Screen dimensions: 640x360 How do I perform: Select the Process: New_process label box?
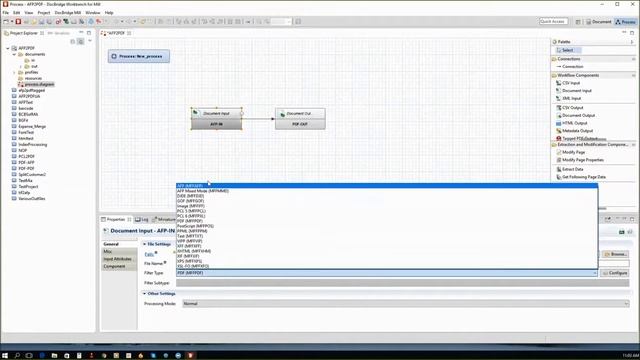pos(139,56)
